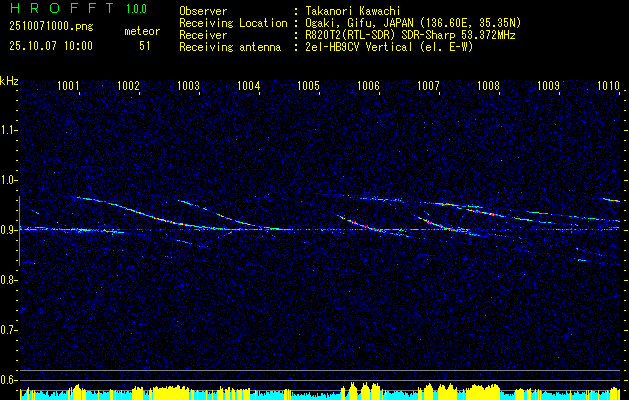Click the kHz axis unit label
629x400 pixels.
[9, 81]
